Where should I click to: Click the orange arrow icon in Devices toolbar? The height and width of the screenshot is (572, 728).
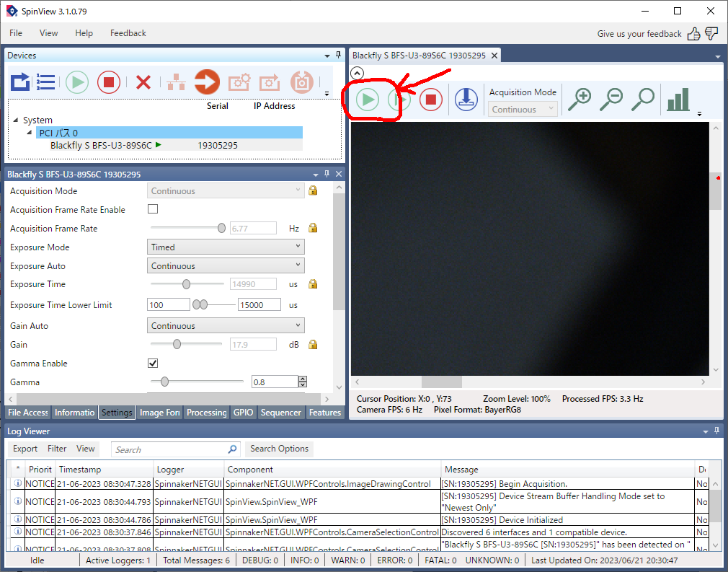pos(206,82)
